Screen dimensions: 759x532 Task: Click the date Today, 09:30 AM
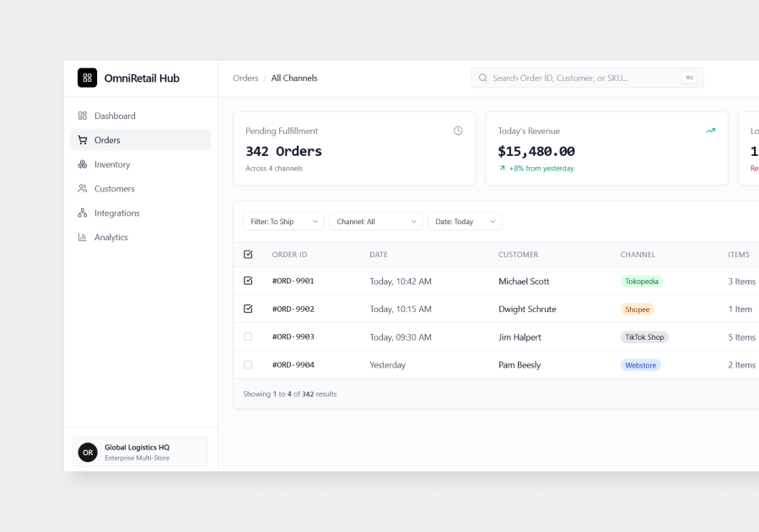click(401, 337)
